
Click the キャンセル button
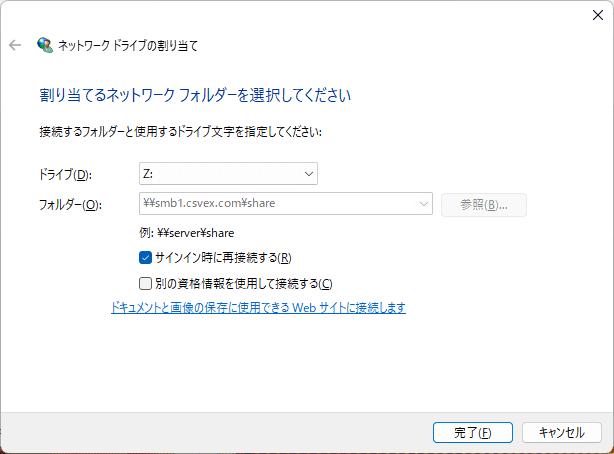tap(562, 432)
